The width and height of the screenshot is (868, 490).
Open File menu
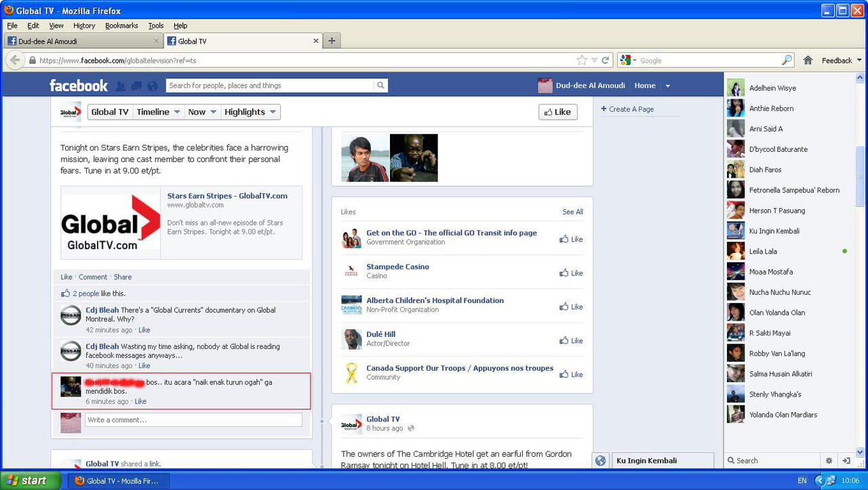coord(12,26)
